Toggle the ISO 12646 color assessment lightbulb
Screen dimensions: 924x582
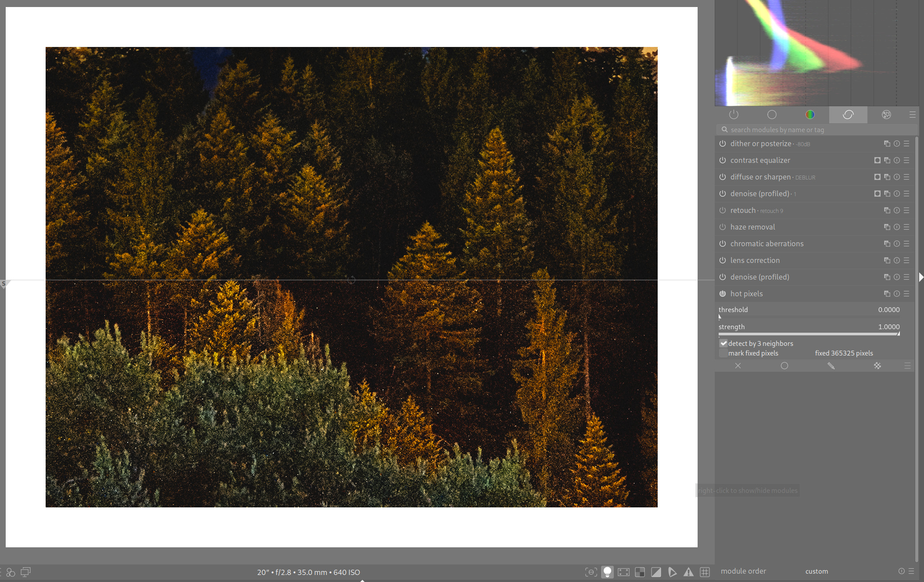point(607,572)
